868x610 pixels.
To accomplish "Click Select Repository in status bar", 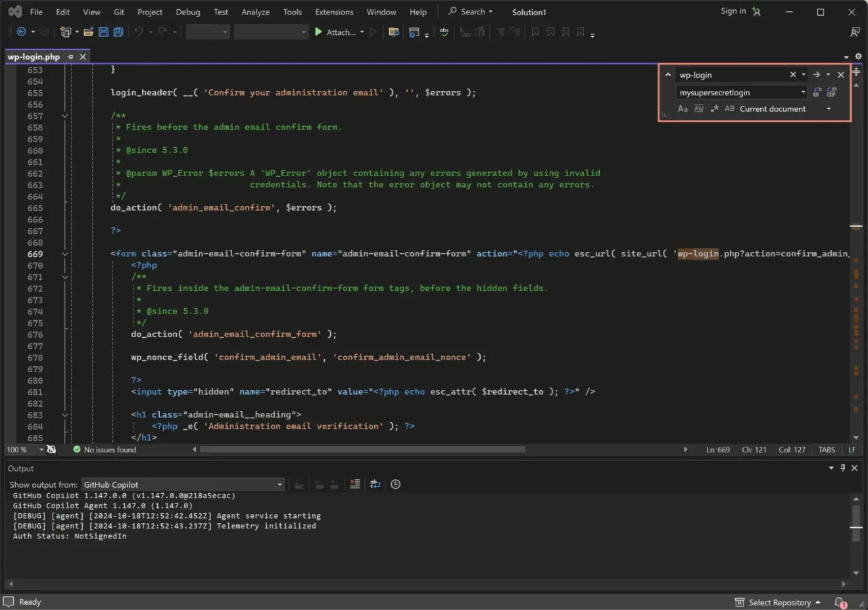I will (777, 602).
